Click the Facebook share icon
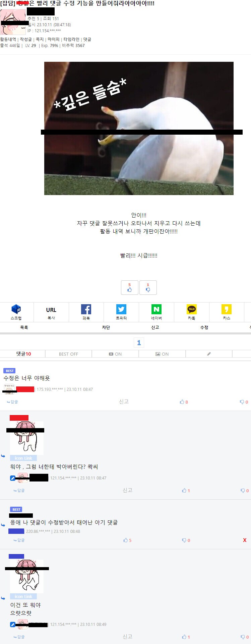The height and width of the screenshot is (644, 251). [x=86, y=309]
